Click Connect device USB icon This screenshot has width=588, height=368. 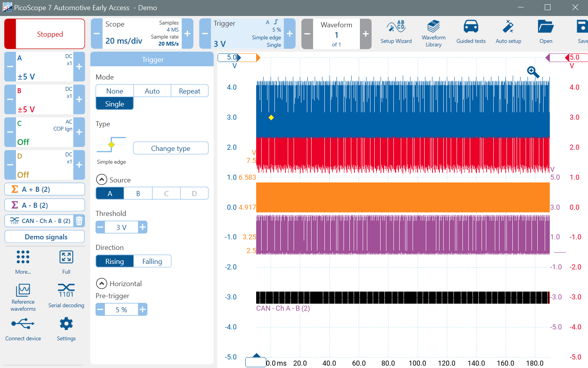[23, 324]
